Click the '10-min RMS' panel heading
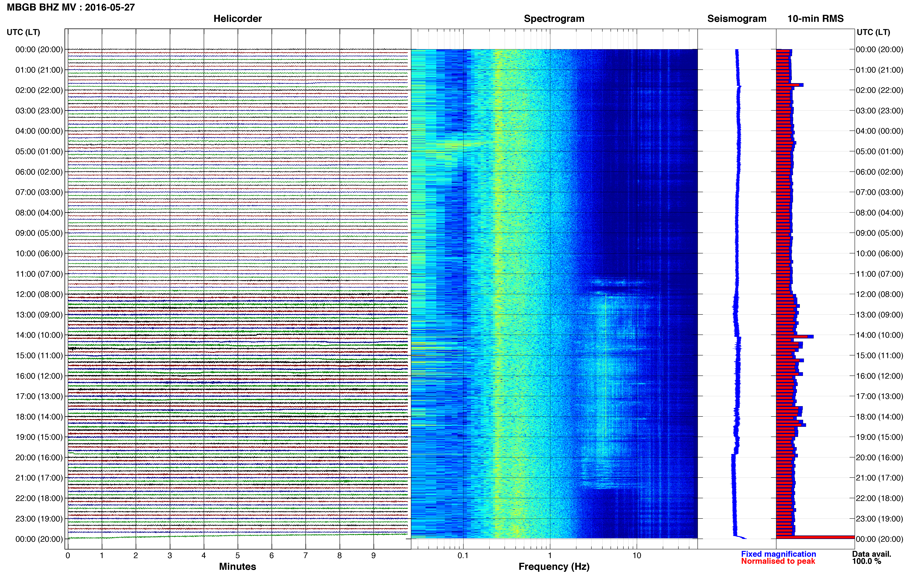This screenshot has height=578, width=924. [x=815, y=19]
